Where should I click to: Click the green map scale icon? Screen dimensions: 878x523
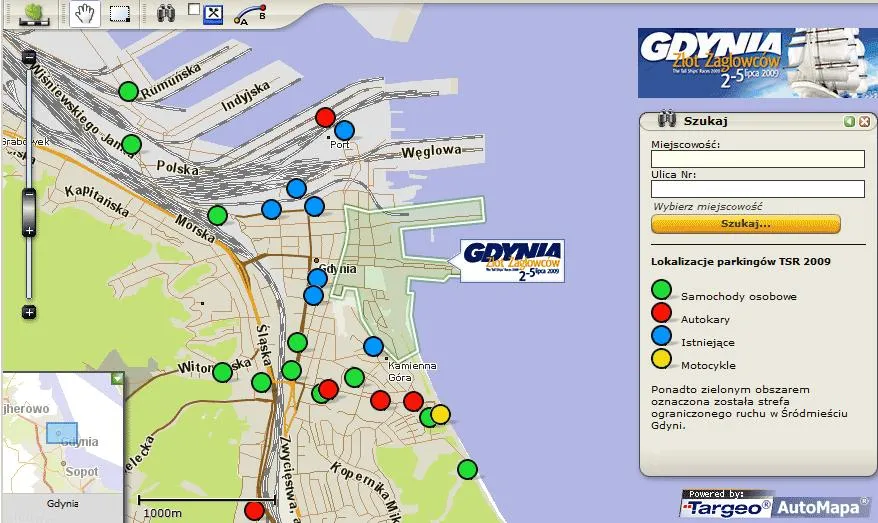(x=34, y=14)
